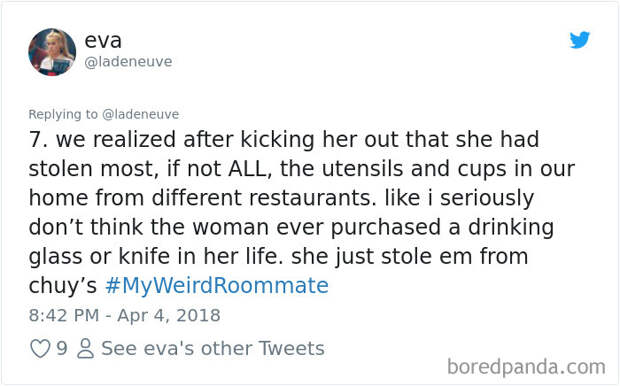Open eva's profile avatar picture
620x386 pixels.
[52, 52]
